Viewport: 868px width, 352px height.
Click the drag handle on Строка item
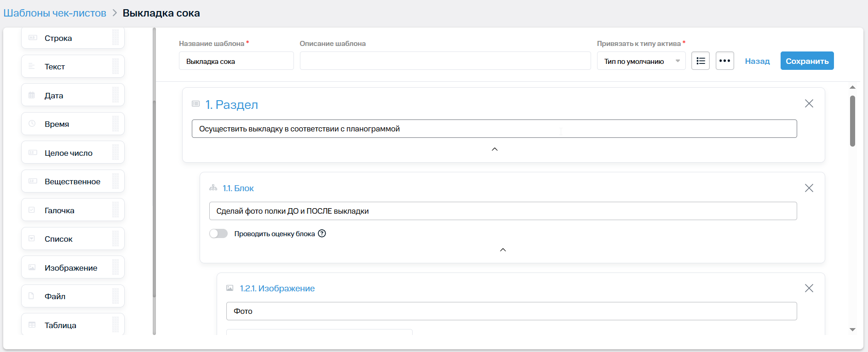click(115, 38)
